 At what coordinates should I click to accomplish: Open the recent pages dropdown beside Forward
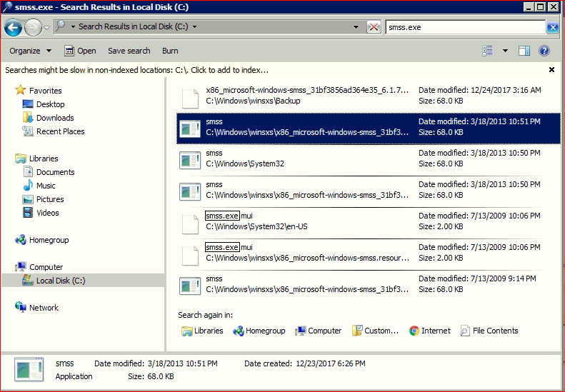point(47,28)
